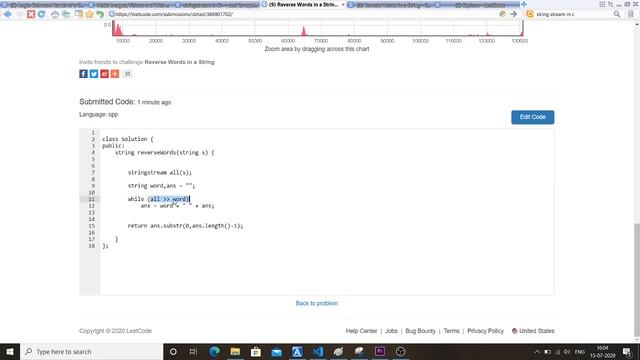Open a new browser tab with the plus
640x360 pixels.
[x=524, y=4]
